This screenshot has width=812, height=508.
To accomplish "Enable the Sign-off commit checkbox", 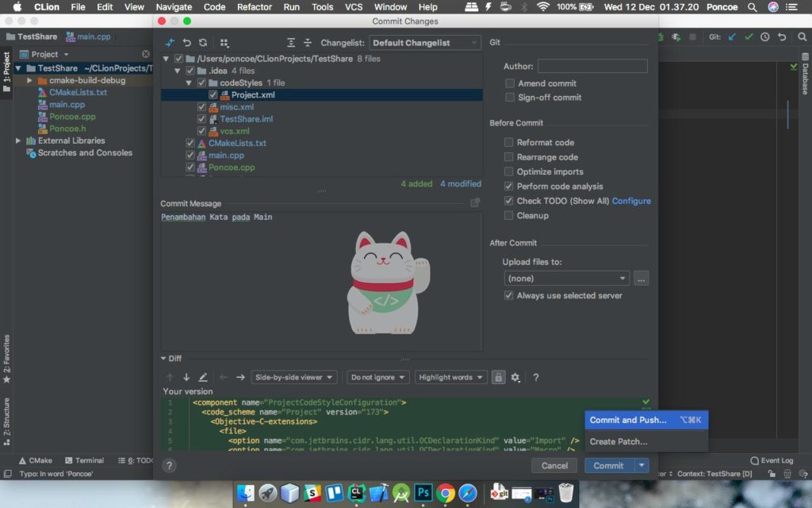I will pyautogui.click(x=510, y=97).
